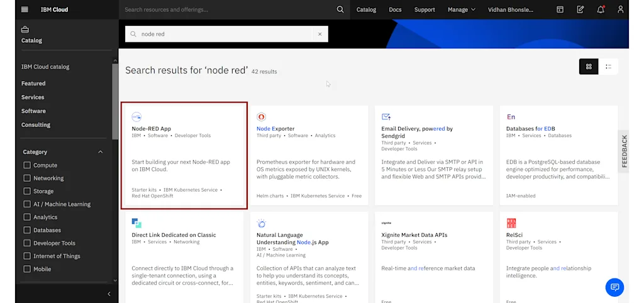The height and width of the screenshot is (303, 644).
Task: Collapse the Category filter section
Action: point(100,152)
